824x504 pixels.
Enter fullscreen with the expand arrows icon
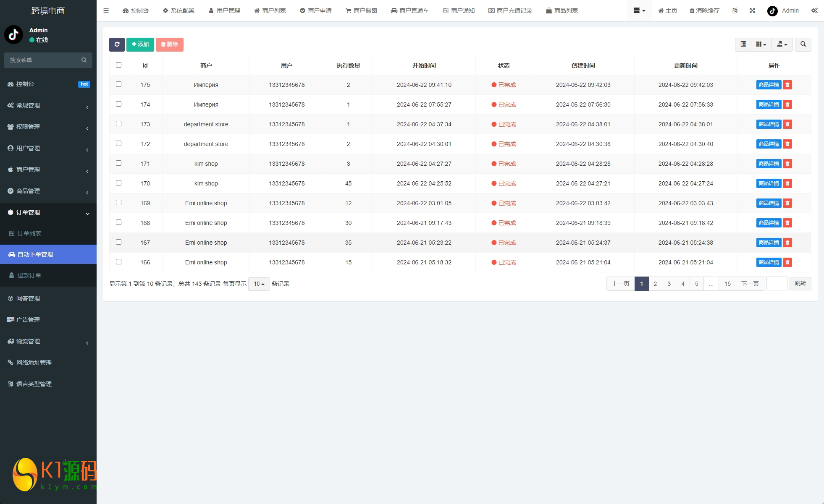coord(752,10)
